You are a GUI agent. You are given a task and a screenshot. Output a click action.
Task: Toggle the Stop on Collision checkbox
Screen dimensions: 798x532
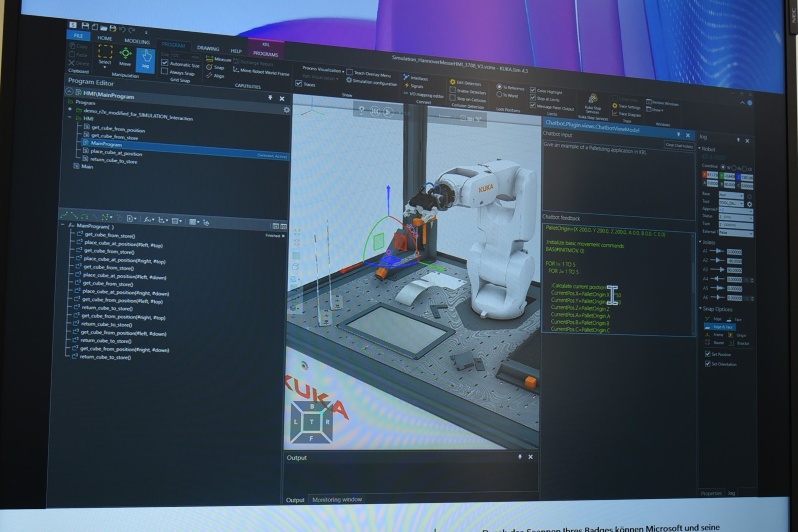pyautogui.click(x=453, y=98)
